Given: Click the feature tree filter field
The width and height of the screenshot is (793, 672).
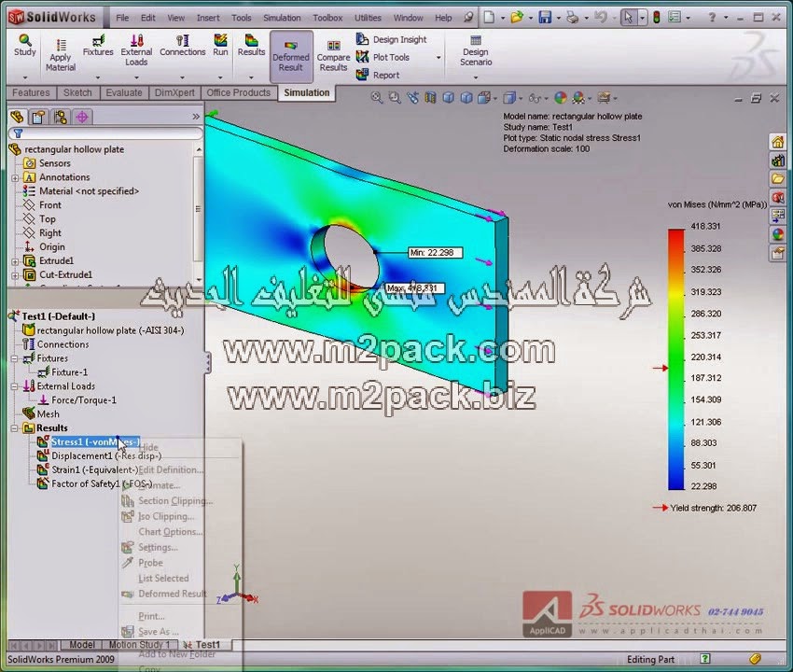Looking at the screenshot, I should (x=105, y=133).
